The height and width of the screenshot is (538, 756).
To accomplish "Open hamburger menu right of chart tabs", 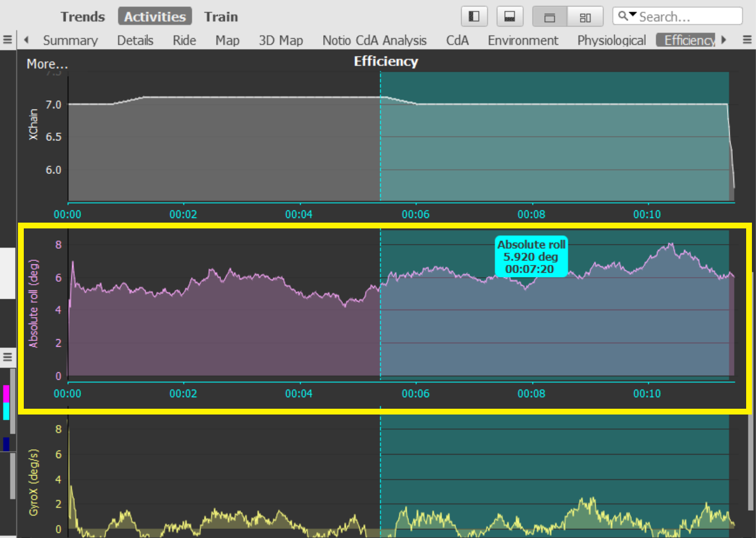I will point(747,40).
